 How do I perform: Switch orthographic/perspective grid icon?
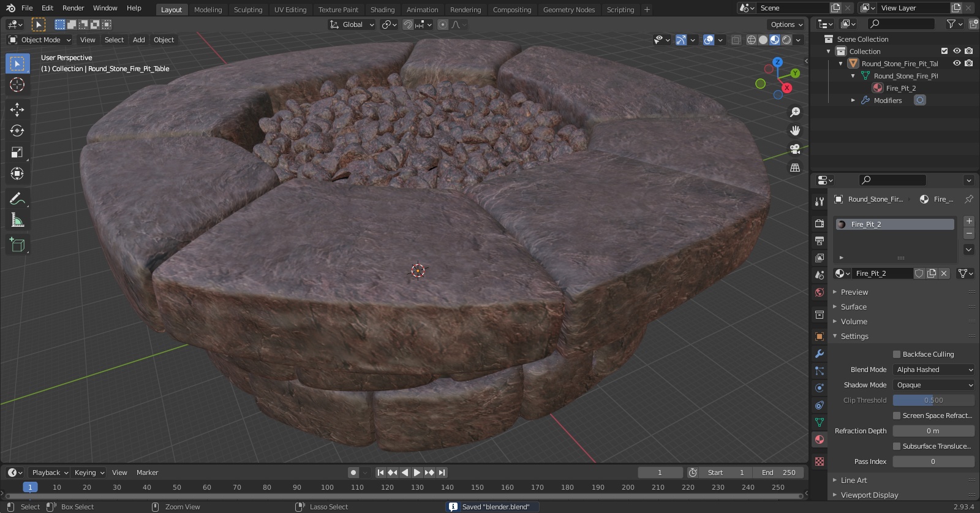coord(795,167)
